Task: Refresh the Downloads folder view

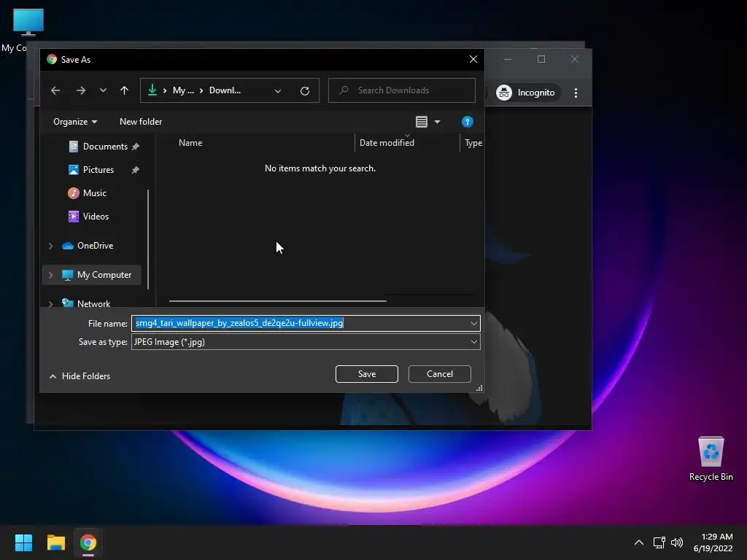Action: pyautogui.click(x=305, y=91)
